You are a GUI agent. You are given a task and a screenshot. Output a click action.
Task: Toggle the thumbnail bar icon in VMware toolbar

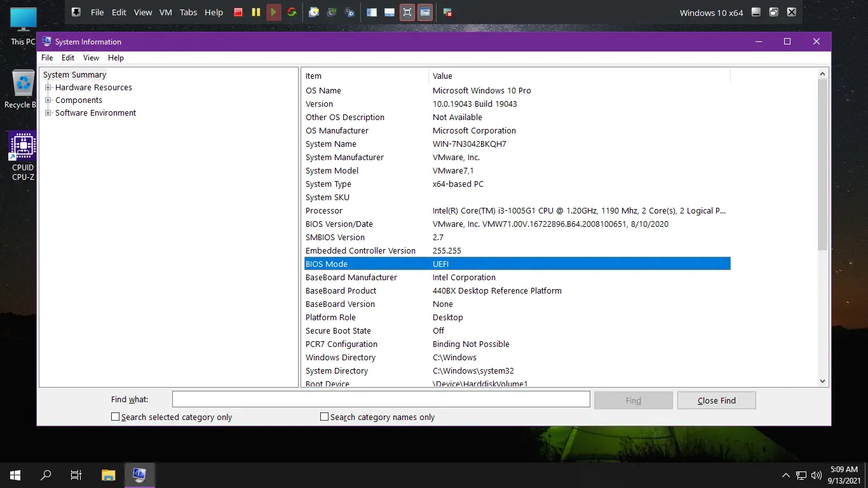[390, 12]
